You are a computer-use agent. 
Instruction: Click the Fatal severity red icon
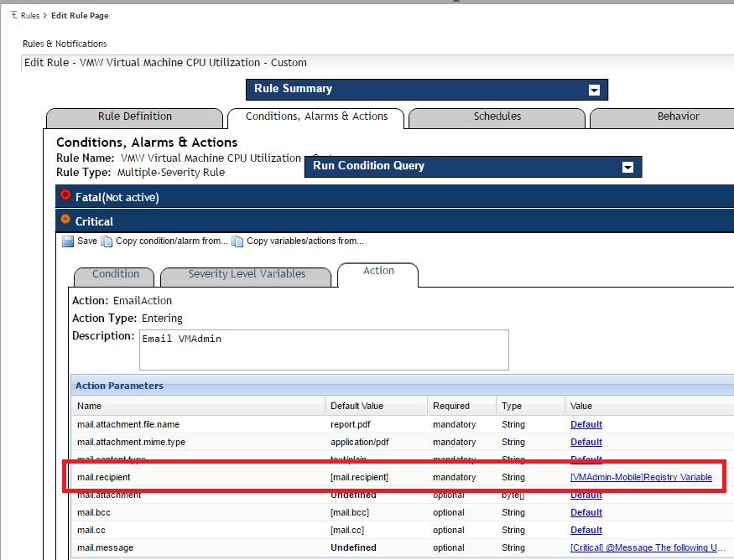point(66,195)
